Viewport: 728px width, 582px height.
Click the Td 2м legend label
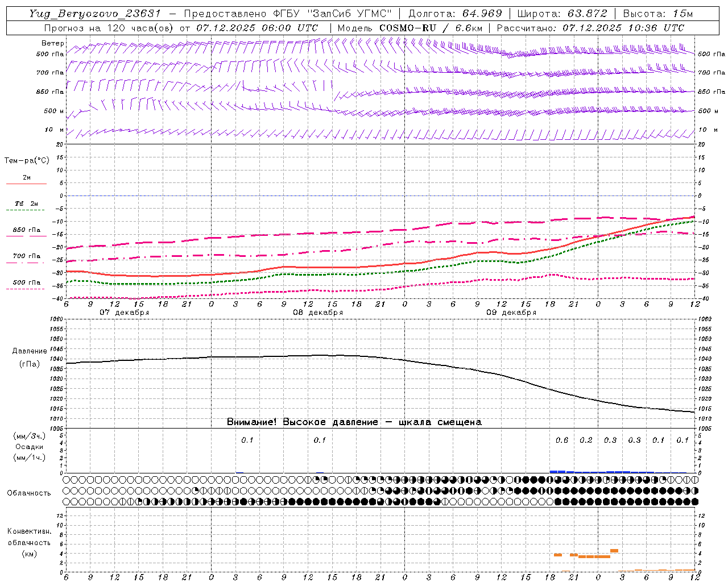27,203
